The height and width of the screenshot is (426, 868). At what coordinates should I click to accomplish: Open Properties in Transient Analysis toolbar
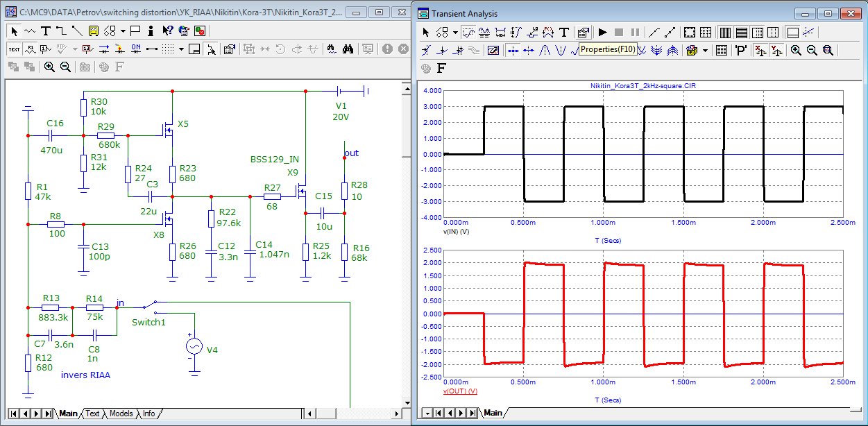(x=583, y=32)
